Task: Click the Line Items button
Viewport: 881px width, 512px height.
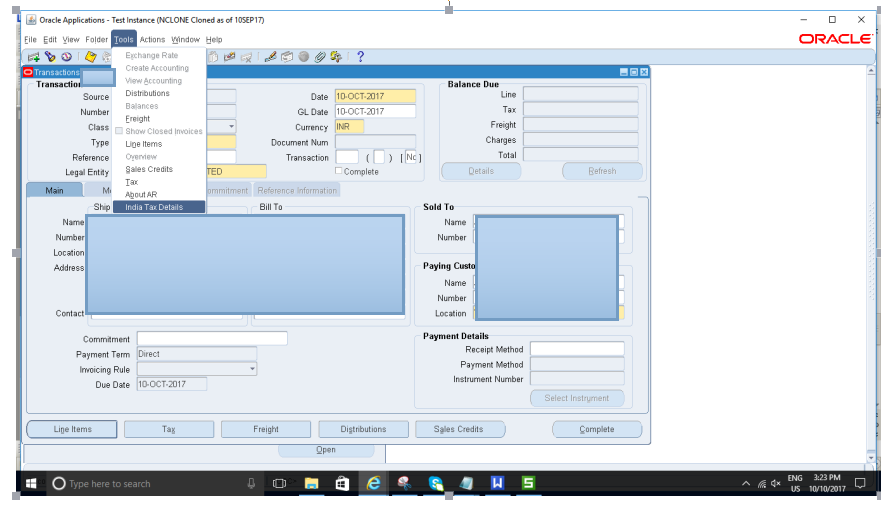Action: click(x=72, y=429)
